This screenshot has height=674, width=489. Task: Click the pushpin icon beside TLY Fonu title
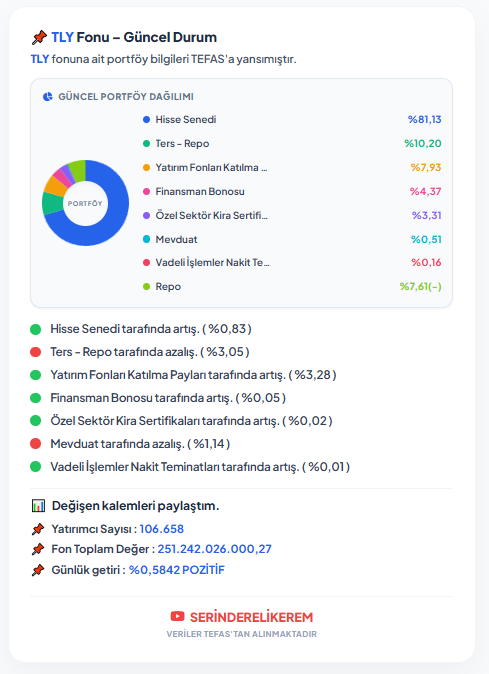pos(39,37)
